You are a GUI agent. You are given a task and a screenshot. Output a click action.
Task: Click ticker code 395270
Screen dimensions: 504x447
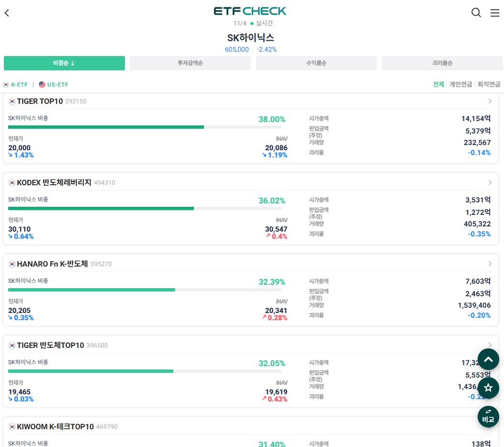[101, 264]
